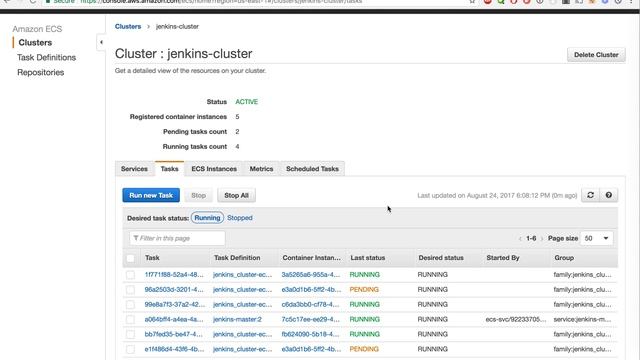
Task: Open task 96a2503d-3201-4 details
Action: pos(174,289)
